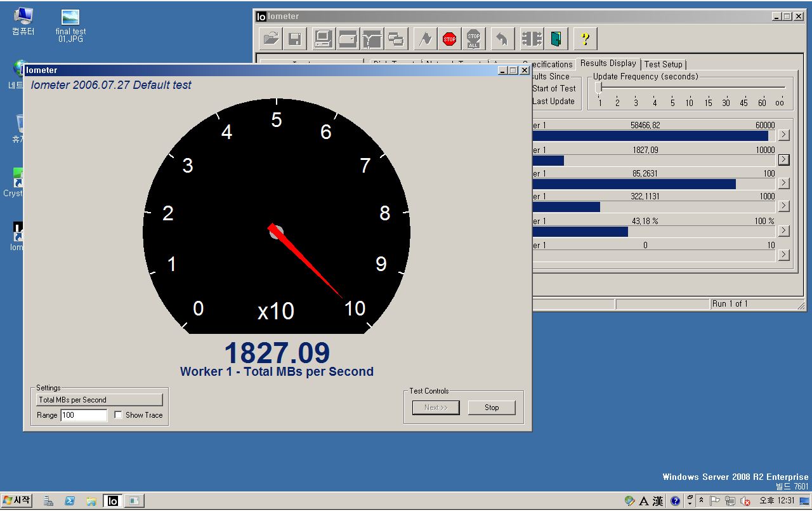Expand the arrow beside the 1827,09 bar
Viewport: 812px width, 511px height.
click(784, 159)
